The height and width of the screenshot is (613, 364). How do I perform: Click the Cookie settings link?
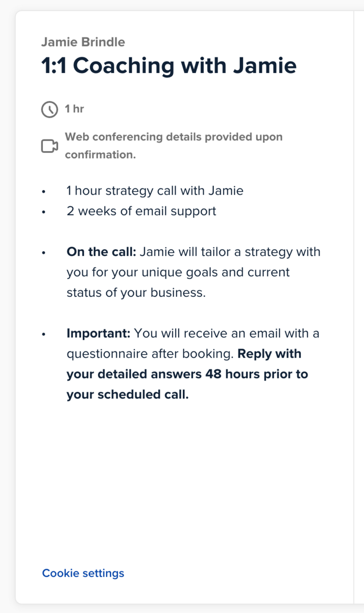pyautogui.click(x=83, y=573)
